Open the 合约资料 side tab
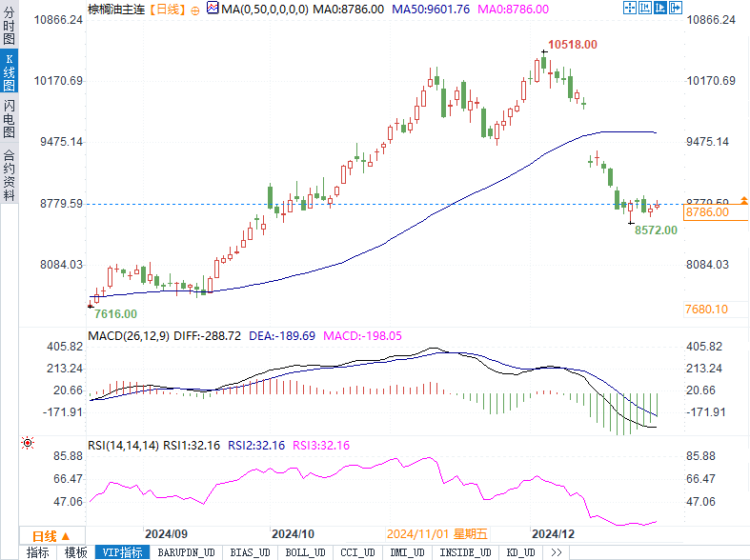This screenshot has height=560, width=750. click(9, 174)
